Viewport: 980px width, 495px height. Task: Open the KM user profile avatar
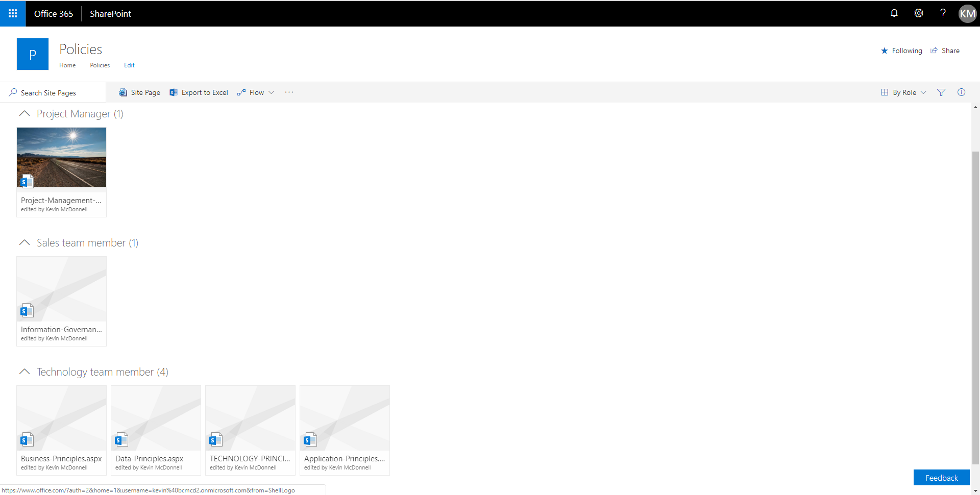[x=967, y=13]
